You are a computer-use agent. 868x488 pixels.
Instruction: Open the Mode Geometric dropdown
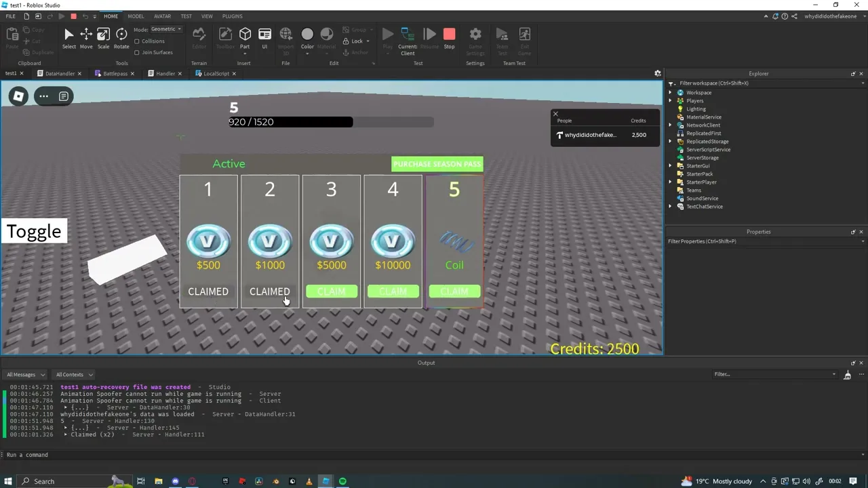point(166,29)
